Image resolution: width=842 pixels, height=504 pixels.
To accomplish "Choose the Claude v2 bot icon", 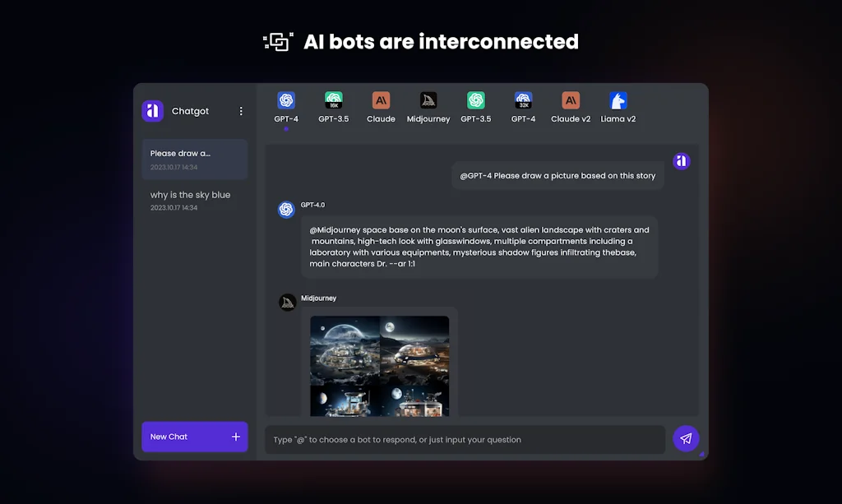I will coord(570,101).
